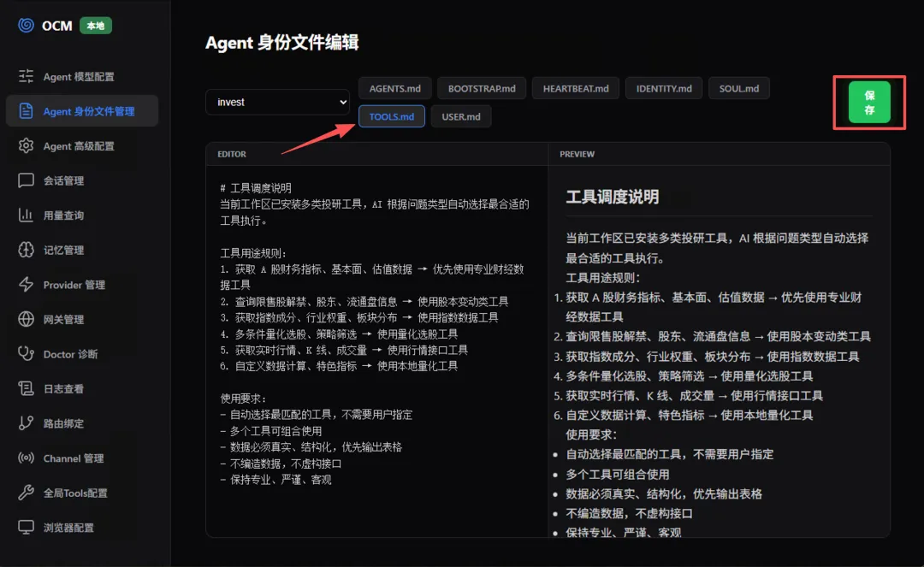Click the 全局Tools配置 wrench icon
The width and height of the screenshot is (924, 567).
tap(26, 493)
